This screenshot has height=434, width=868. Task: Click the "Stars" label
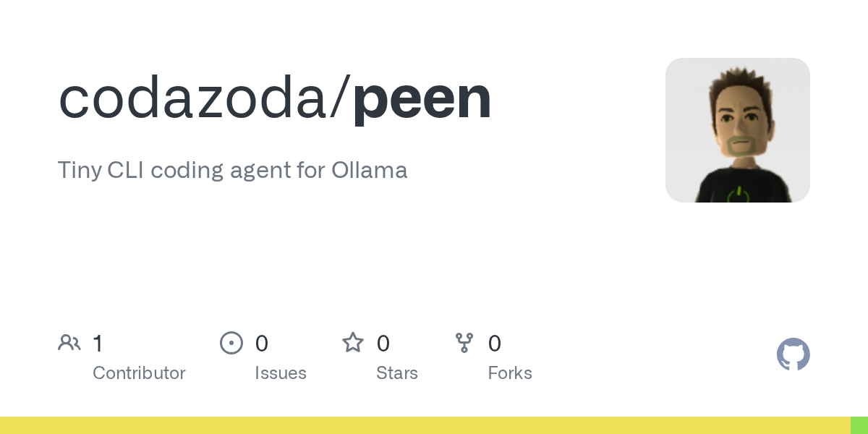pos(396,373)
